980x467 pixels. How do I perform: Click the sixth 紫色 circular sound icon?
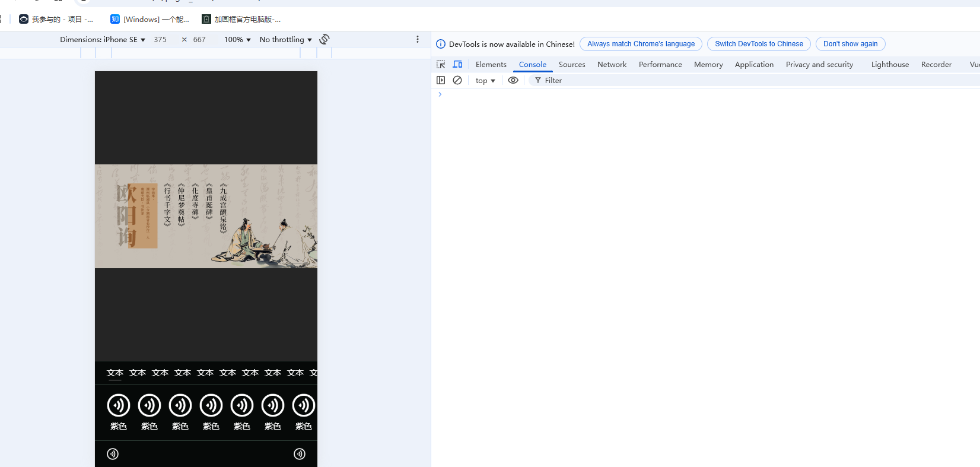(x=273, y=405)
